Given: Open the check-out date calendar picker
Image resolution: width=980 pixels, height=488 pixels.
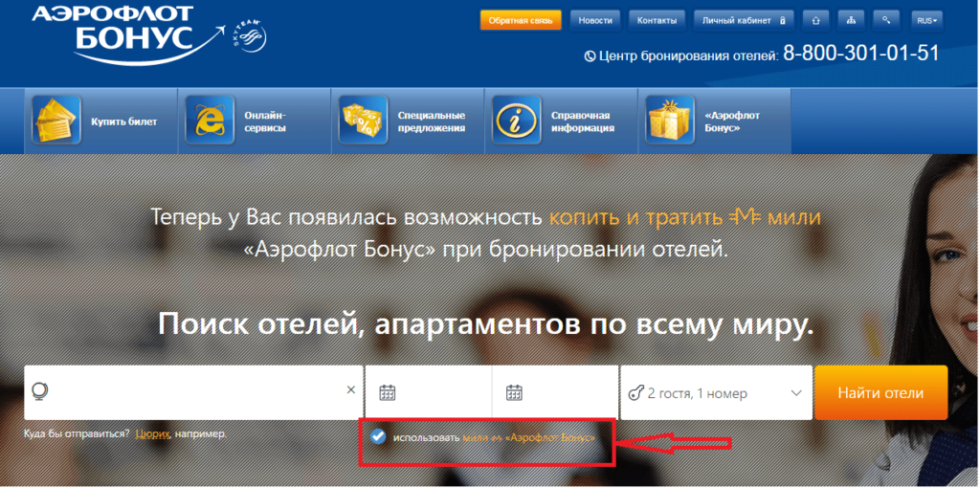Looking at the screenshot, I should click(x=514, y=392).
